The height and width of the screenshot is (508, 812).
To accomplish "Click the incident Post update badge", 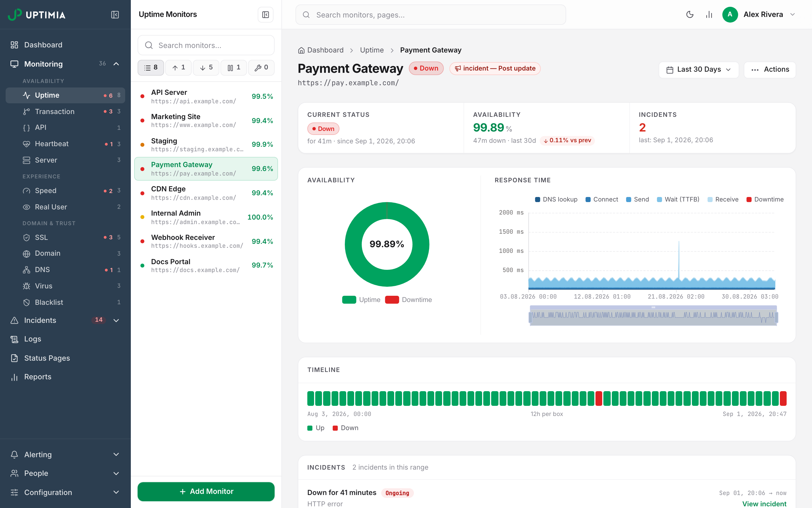I will tap(495, 69).
